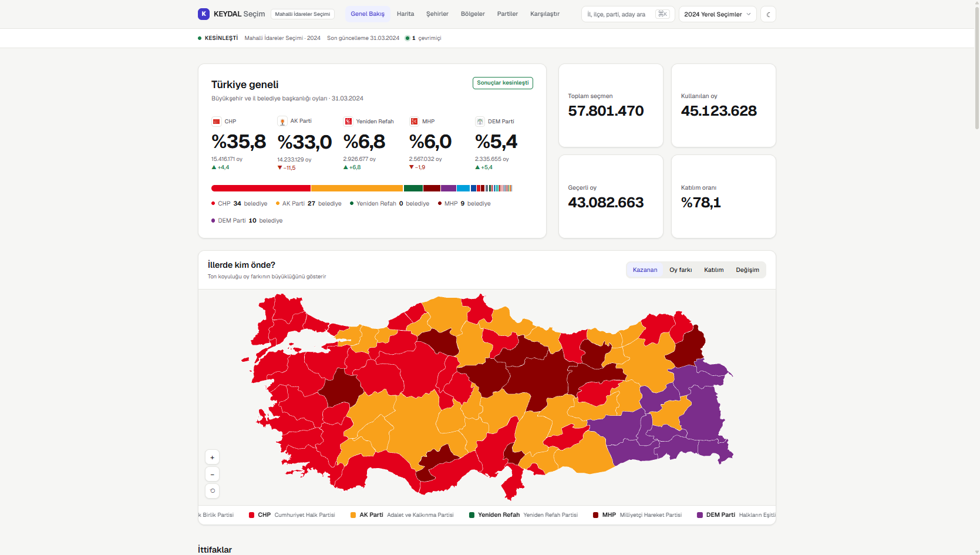Screen dimensions: 980x555
Task: Click the green Yeniden Refah swatch in map legend
Action: (472, 515)
